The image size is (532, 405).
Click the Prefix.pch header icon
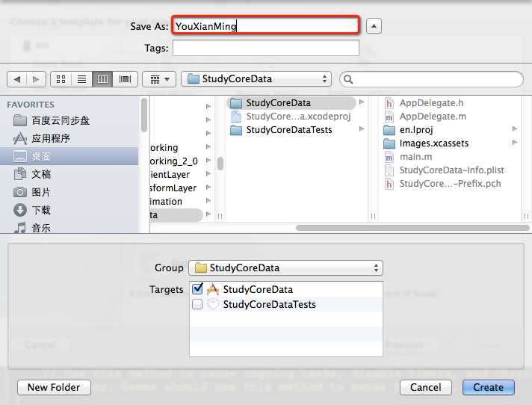389,184
